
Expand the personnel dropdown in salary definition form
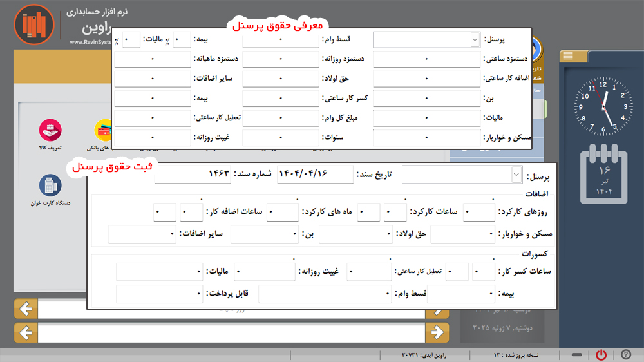tap(475, 40)
